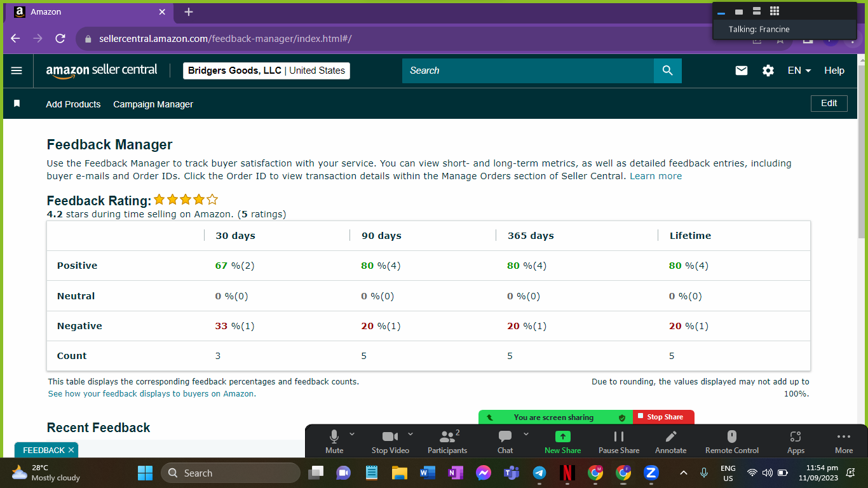Open the Help menu in Seller Central
The width and height of the screenshot is (868, 488).
point(834,71)
